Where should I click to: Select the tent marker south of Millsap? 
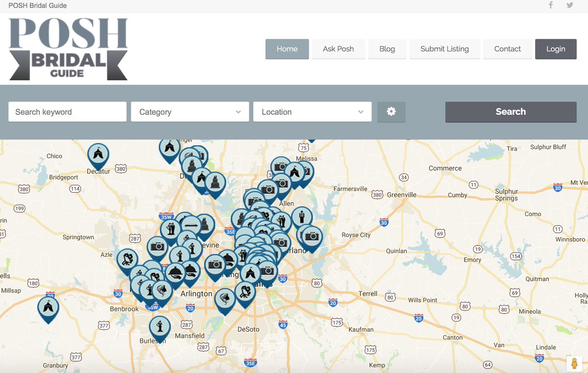tap(49, 309)
